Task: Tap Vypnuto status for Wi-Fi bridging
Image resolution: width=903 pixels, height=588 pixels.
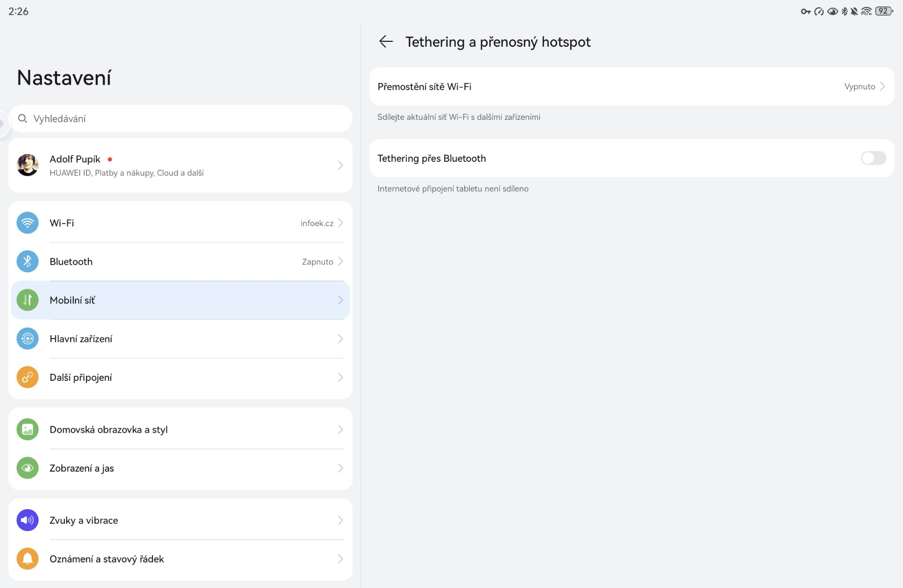Action: [859, 86]
